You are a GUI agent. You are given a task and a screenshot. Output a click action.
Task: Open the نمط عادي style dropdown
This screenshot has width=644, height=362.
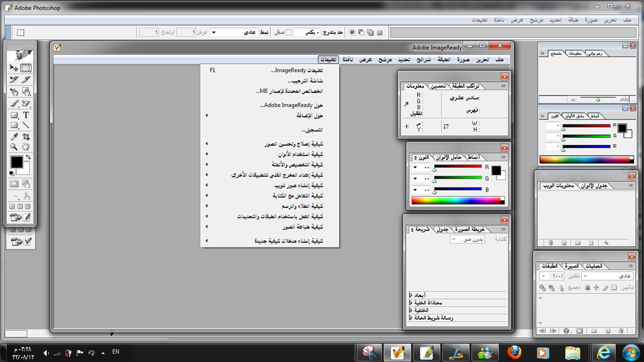214,32
